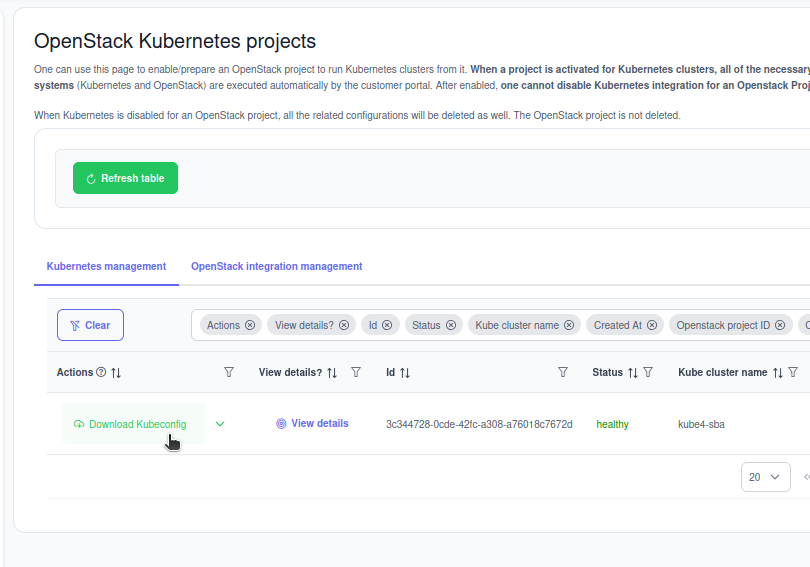Select the Kubernetes management tab
The height and width of the screenshot is (567, 810).
pyautogui.click(x=106, y=267)
